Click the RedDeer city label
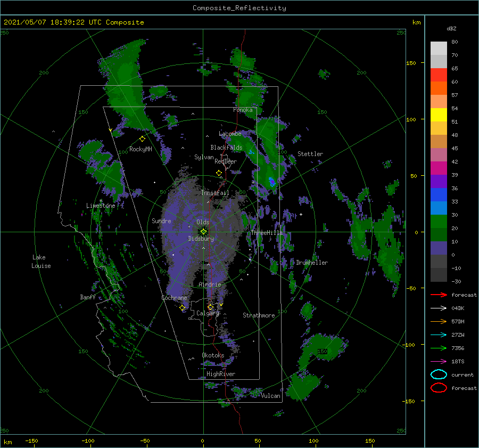The image size is (479, 448). (226, 161)
